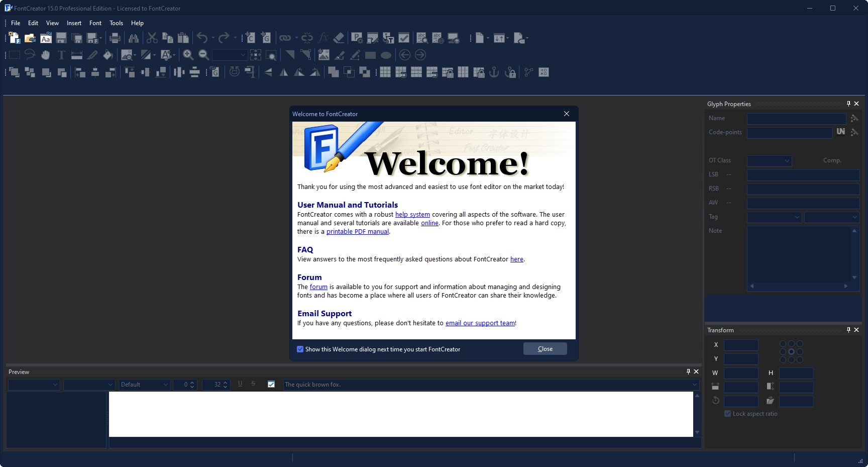
Task: Click the FAQ here link
Action: click(x=517, y=259)
